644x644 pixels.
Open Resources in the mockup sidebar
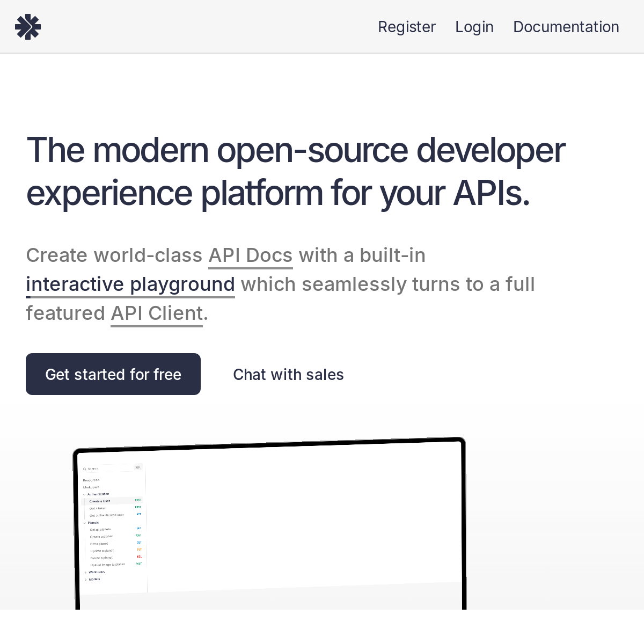pos(91,480)
